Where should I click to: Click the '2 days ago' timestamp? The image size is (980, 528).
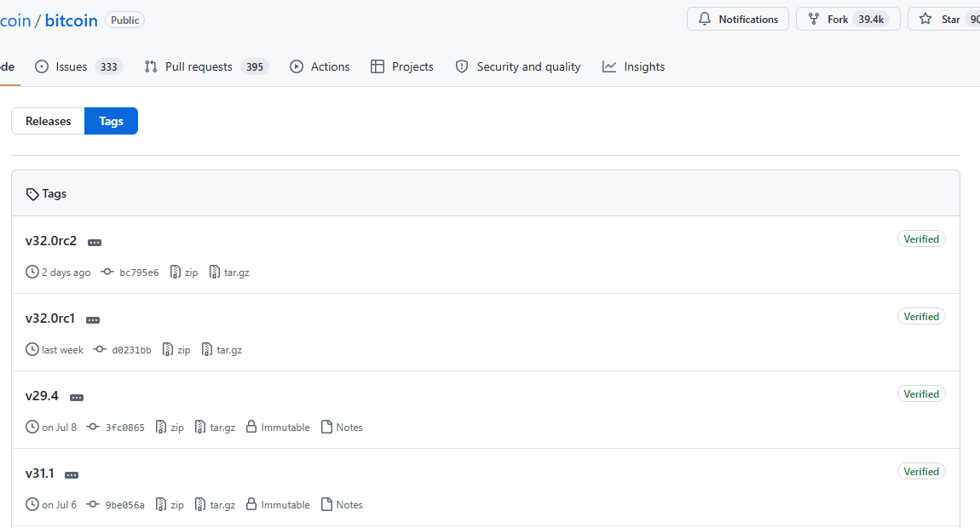point(66,273)
